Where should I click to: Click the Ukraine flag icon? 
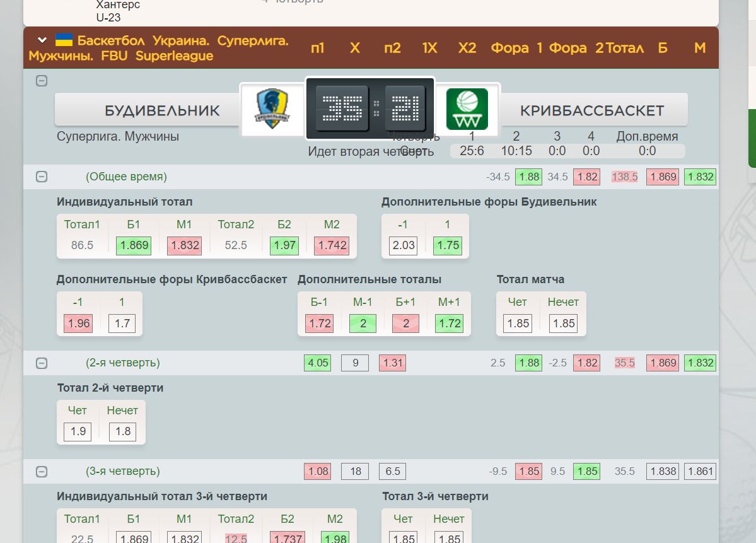(x=64, y=40)
